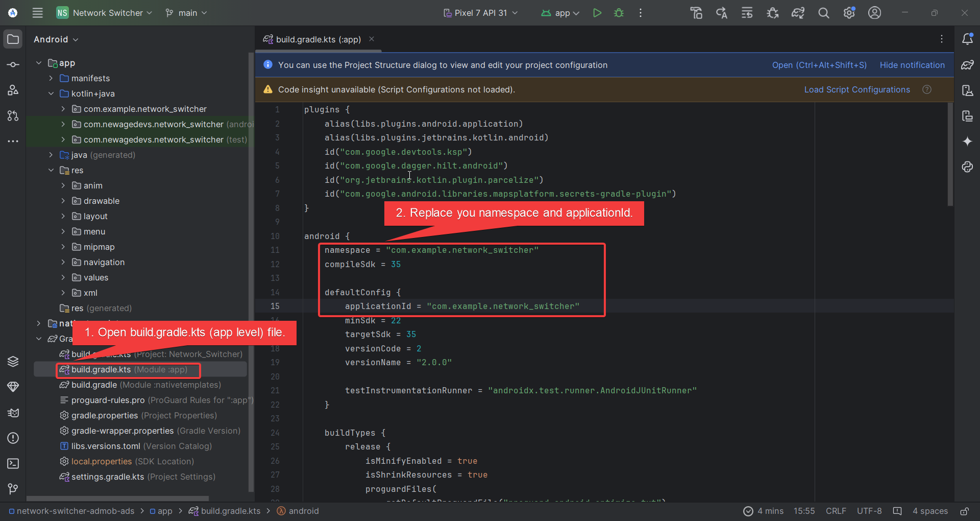
Task: Open the Commit tool window
Action: click(13, 64)
